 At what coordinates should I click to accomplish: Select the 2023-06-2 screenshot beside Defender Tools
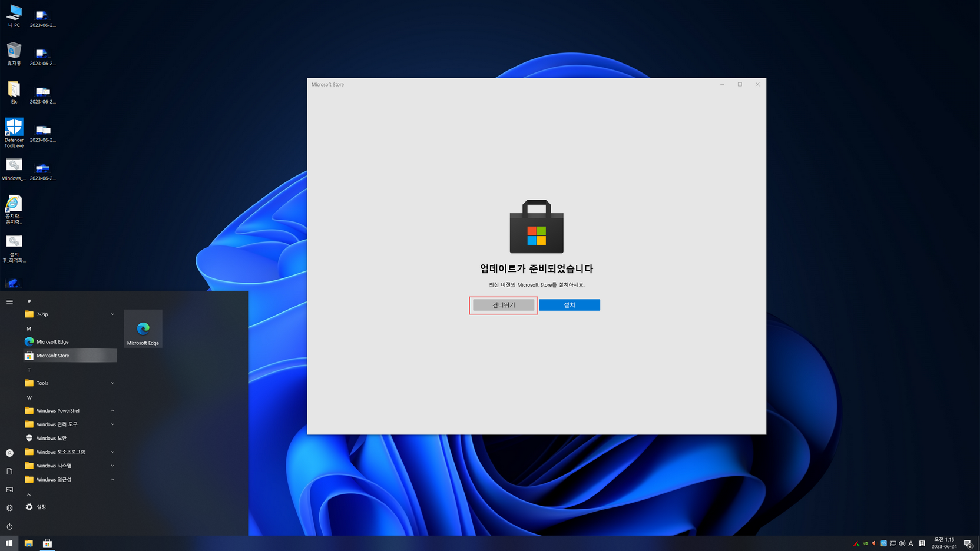point(42,132)
